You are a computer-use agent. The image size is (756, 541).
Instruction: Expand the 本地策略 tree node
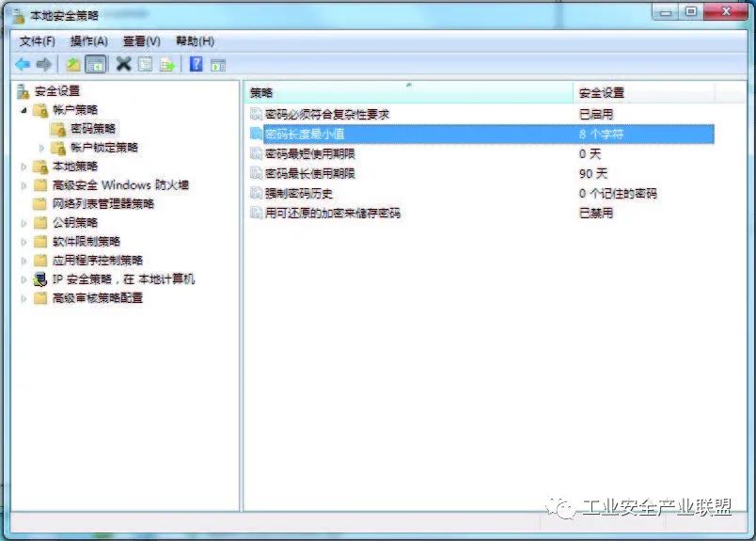click(x=24, y=167)
